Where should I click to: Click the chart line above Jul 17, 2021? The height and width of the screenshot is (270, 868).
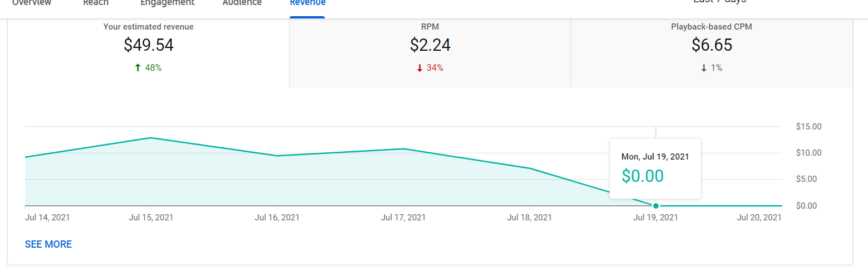coord(403,149)
